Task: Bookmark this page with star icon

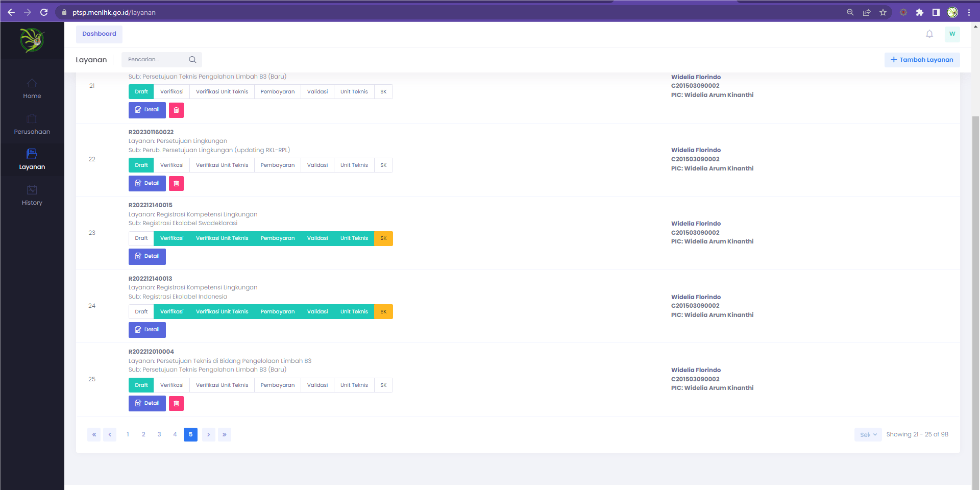Action: [x=883, y=12]
